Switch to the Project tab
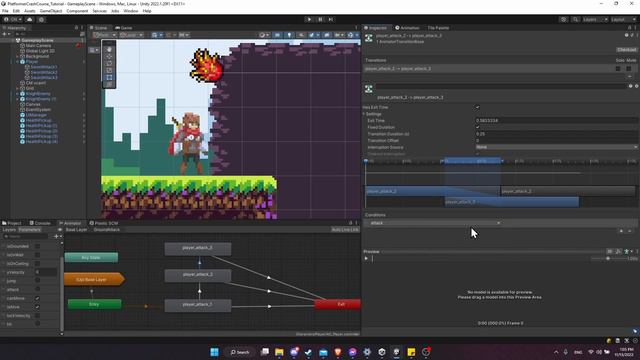This screenshot has width=640, height=360. 12,223
